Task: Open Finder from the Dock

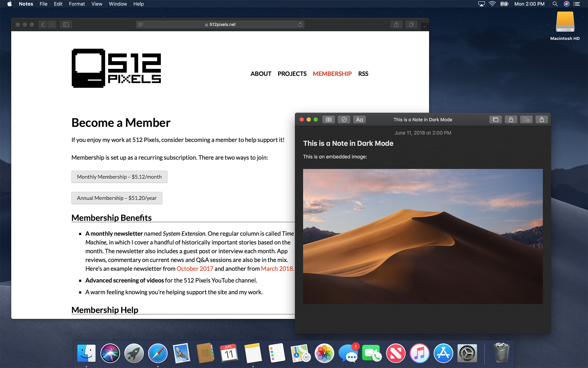Action: pyautogui.click(x=86, y=353)
